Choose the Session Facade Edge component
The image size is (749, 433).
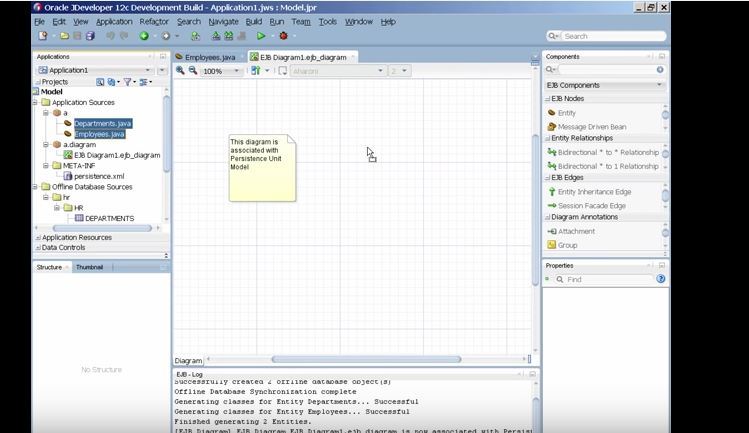tap(591, 205)
